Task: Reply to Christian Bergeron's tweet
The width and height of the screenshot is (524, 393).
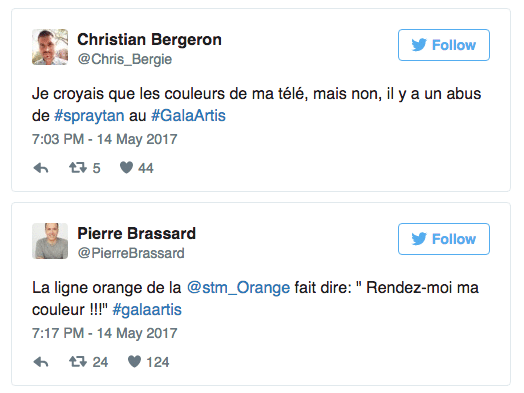Action: pos(41,168)
